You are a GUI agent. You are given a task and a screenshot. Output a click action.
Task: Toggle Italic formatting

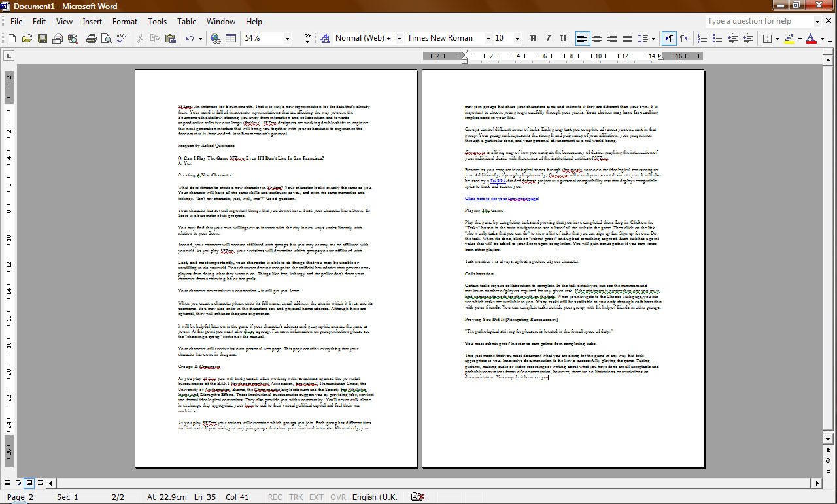(548, 39)
